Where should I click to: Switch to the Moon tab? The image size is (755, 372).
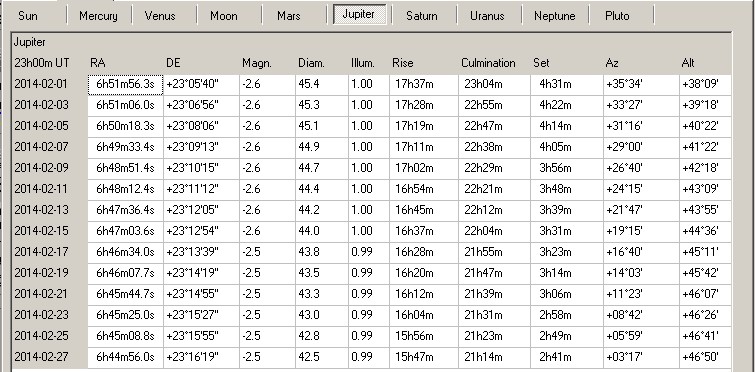point(224,15)
